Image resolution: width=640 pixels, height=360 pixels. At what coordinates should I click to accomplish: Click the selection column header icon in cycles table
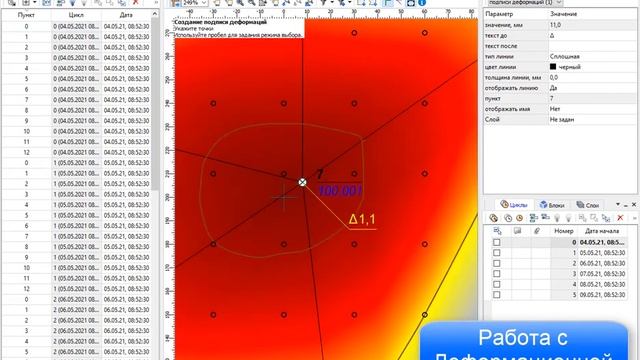[497, 231]
